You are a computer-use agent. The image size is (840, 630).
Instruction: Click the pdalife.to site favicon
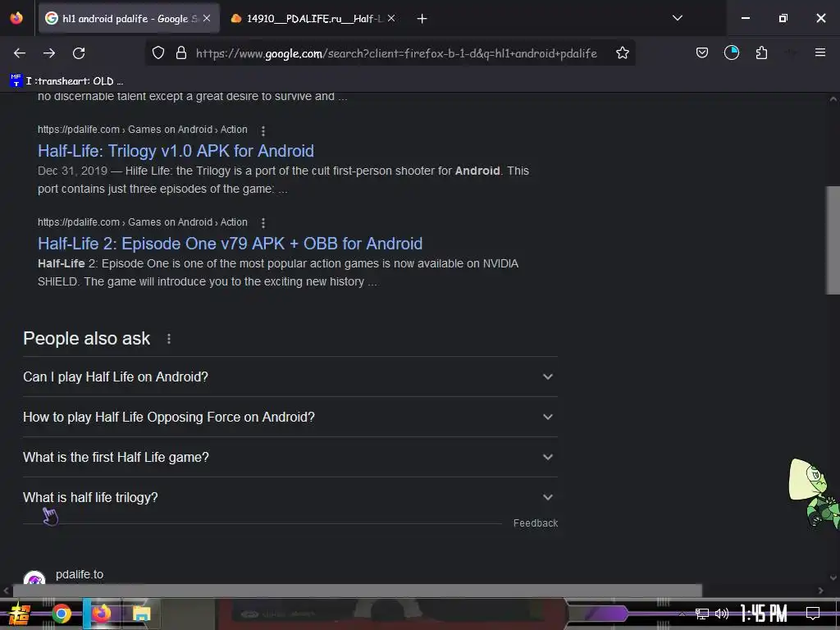(x=34, y=578)
